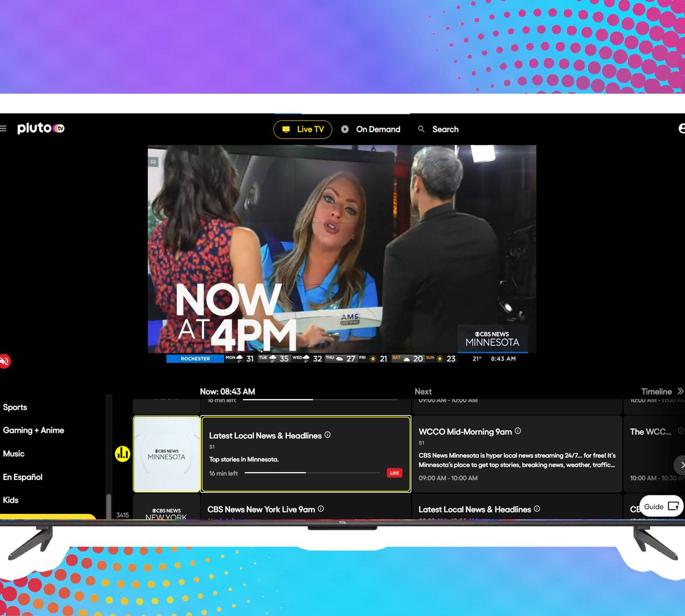The image size is (685, 616).
Task: Unmute audio with the red speaker icon
Action: click(x=4, y=361)
